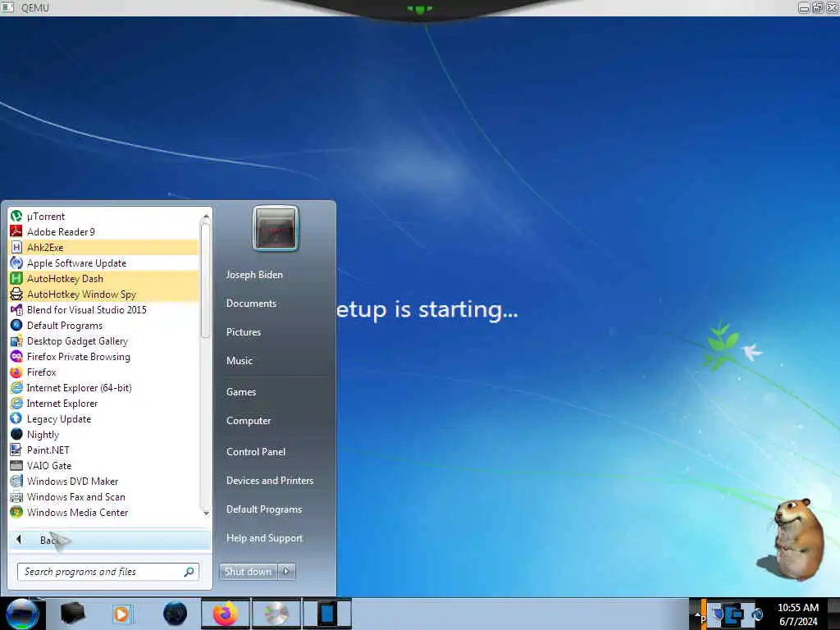Open the Internet Explorer (64-bit) icon
Viewport: 840px width, 630px height.
pos(16,388)
